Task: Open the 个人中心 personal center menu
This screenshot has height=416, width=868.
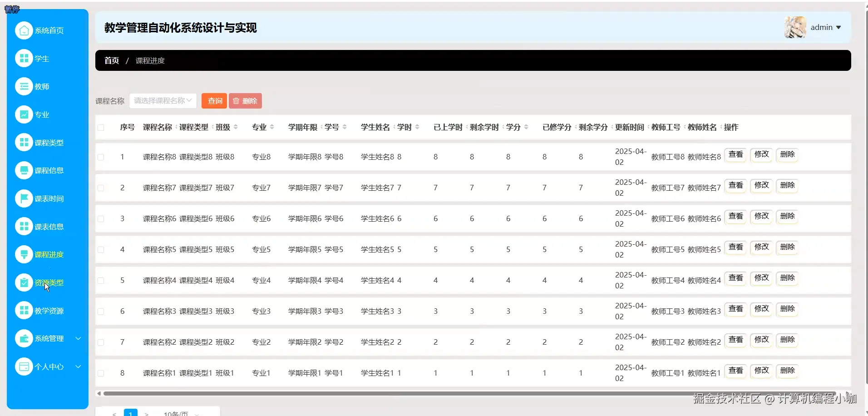Action: [50, 366]
